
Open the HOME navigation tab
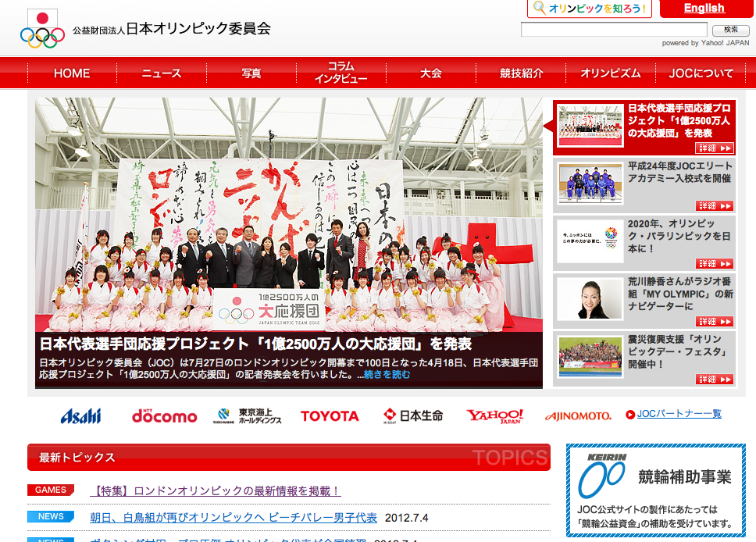pos(72,73)
